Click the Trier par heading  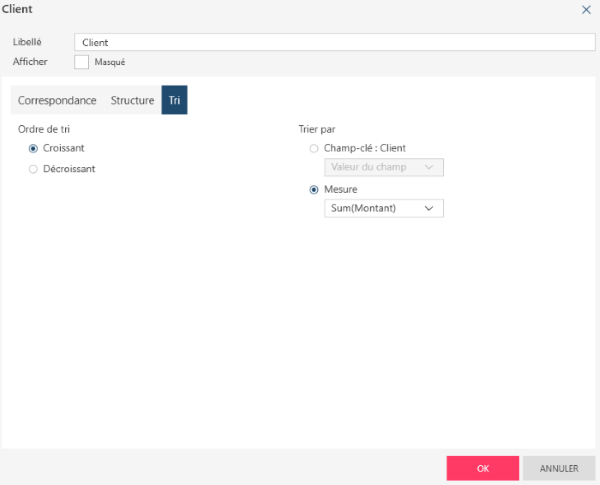[x=318, y=129]
